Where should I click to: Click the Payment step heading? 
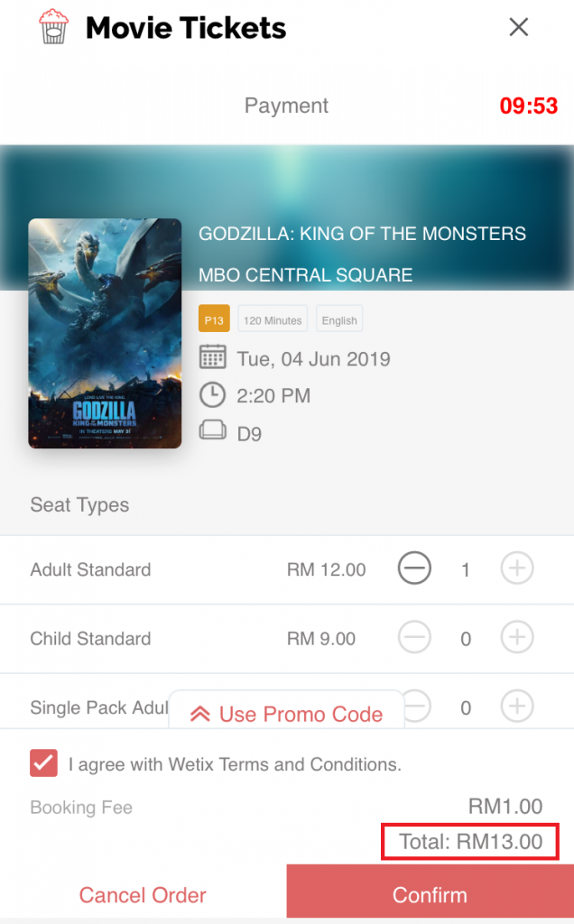[286, 106]
